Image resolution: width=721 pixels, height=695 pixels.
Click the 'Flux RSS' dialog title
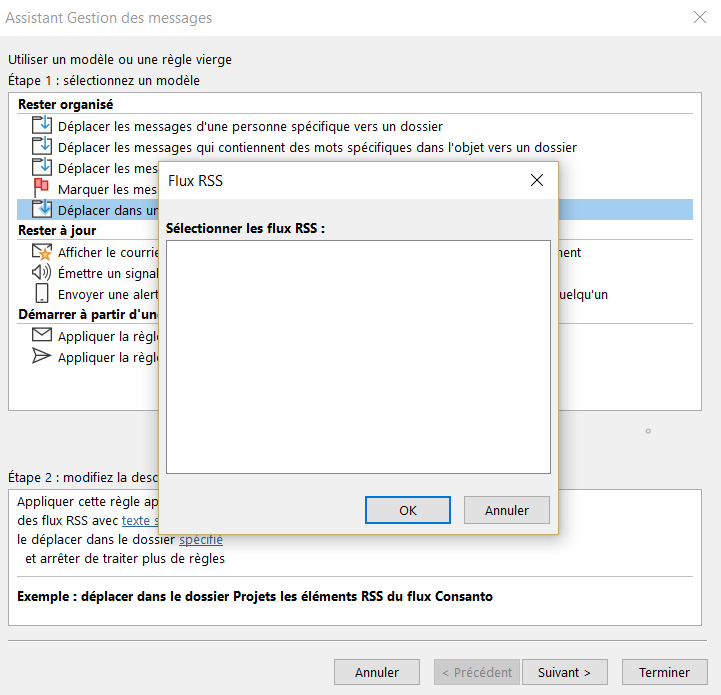tap(195, 181)
